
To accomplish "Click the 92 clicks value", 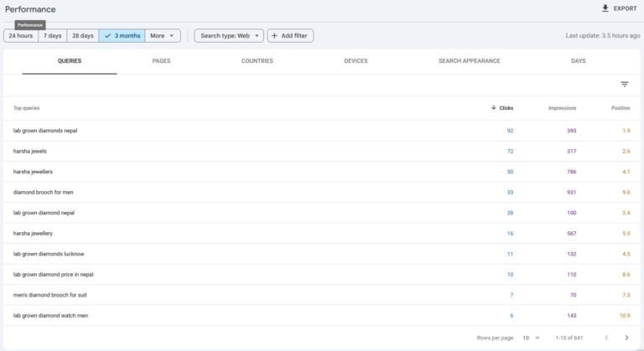I will pos(510,131).
